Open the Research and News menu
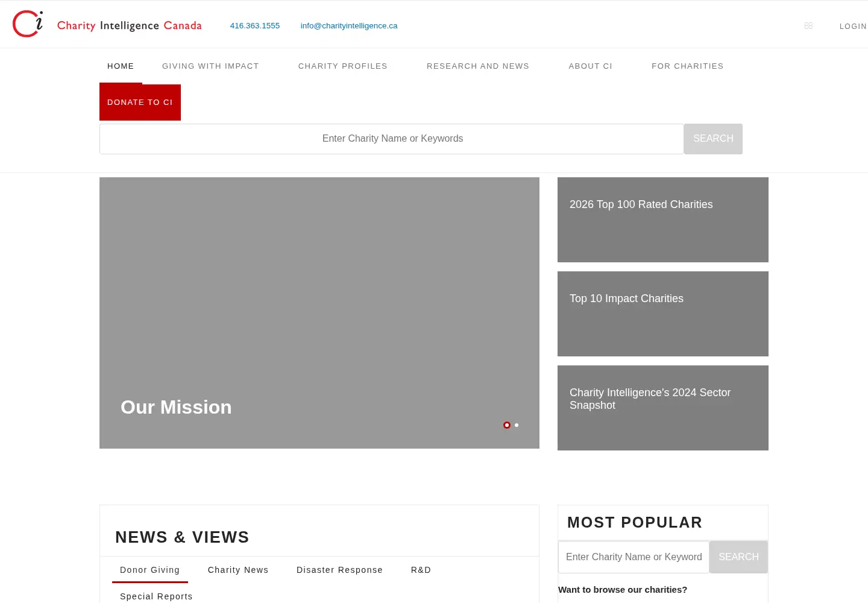 coord(478,66)
